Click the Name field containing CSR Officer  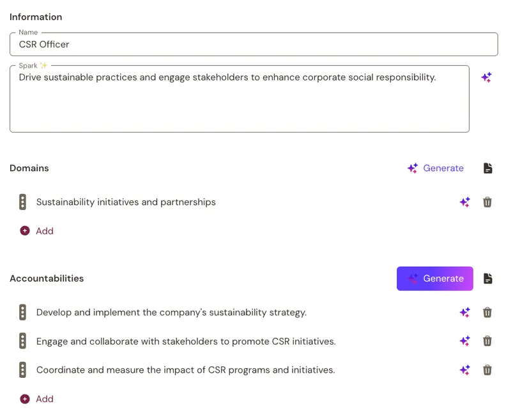pyautogui.click(x=254, y=44)
